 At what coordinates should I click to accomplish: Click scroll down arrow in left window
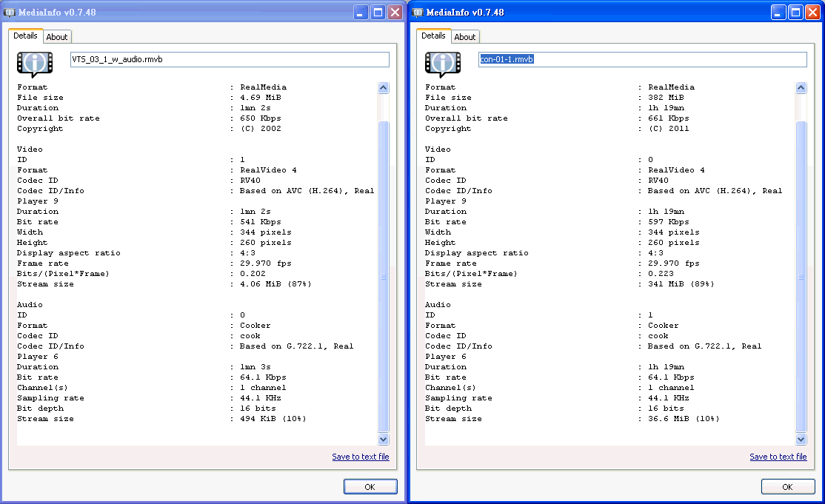click(x=383, y=440)
